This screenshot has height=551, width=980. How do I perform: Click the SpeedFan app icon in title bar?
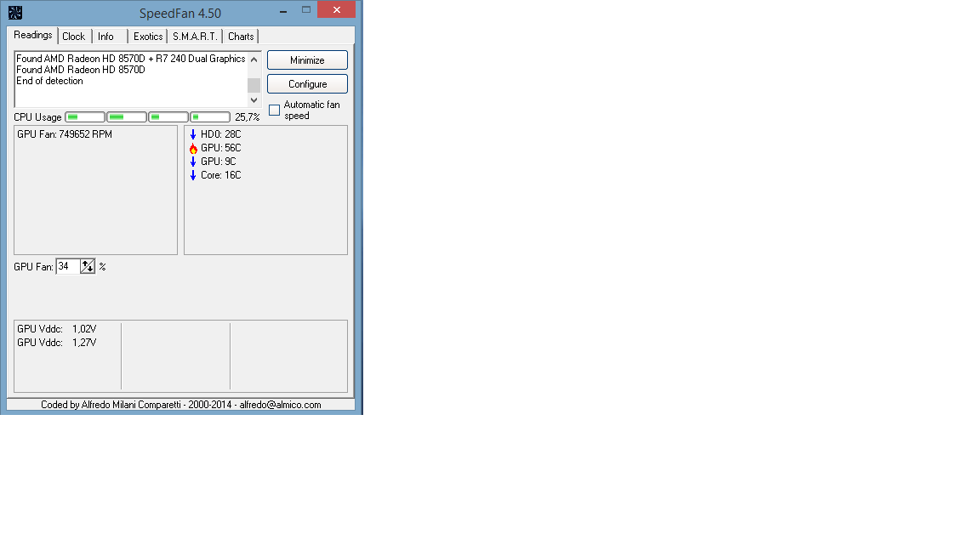(x=15, y=13)
